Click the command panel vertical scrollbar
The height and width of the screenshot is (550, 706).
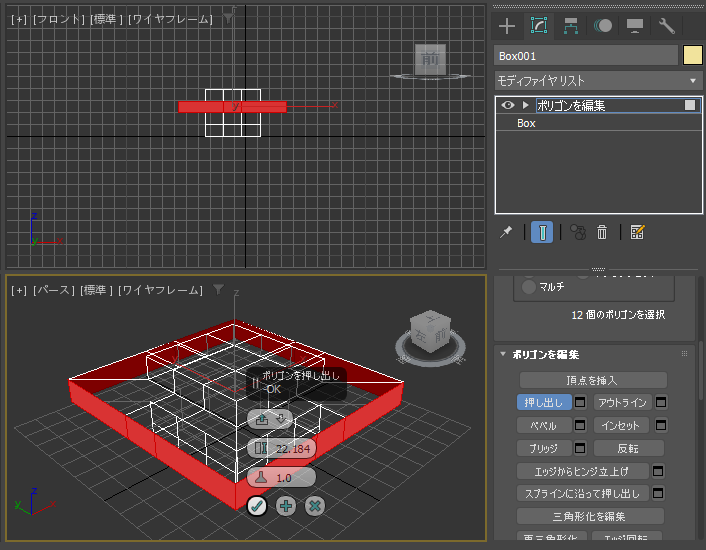tap(701, 369)
